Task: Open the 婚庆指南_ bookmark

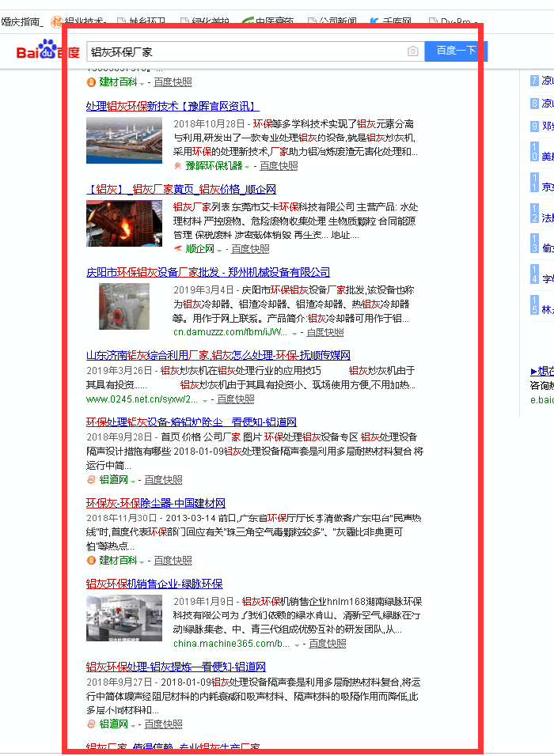Action: [22, 21]
